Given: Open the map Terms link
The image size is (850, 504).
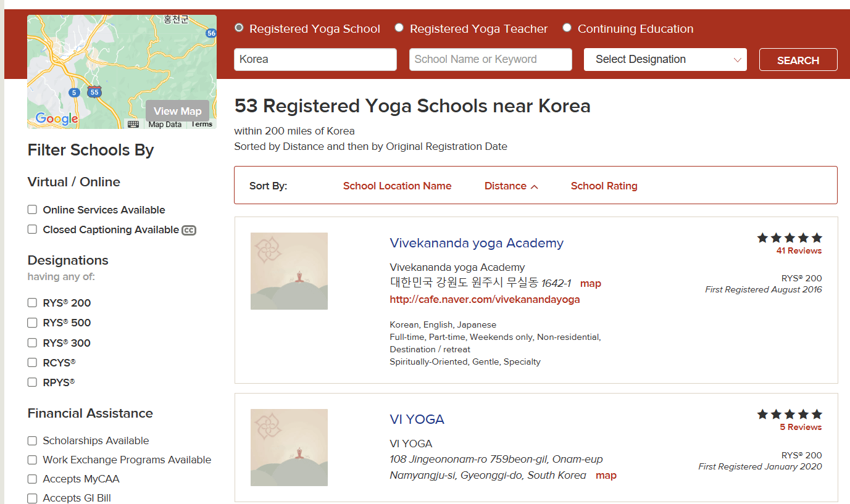Looking at the screenshot, I should [202, 124].
